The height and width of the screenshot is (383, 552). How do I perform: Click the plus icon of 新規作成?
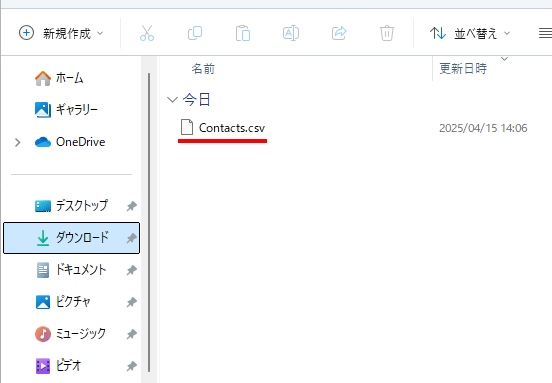(26, 33)
